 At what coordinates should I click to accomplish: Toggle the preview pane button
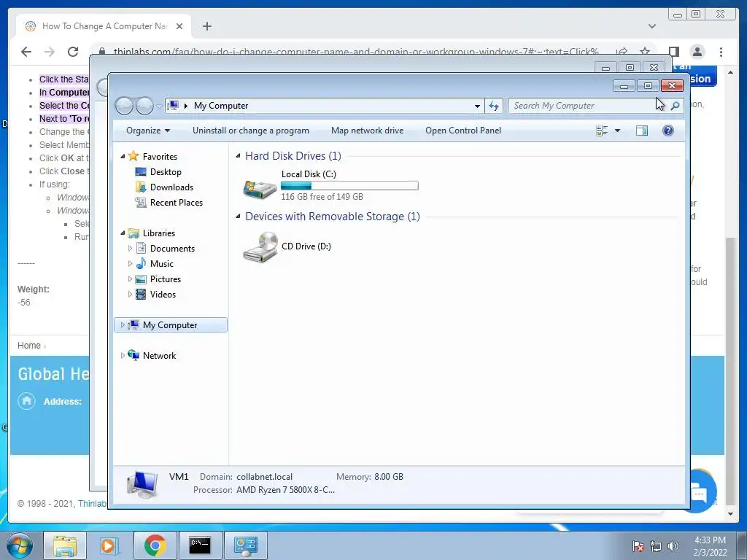642,131
